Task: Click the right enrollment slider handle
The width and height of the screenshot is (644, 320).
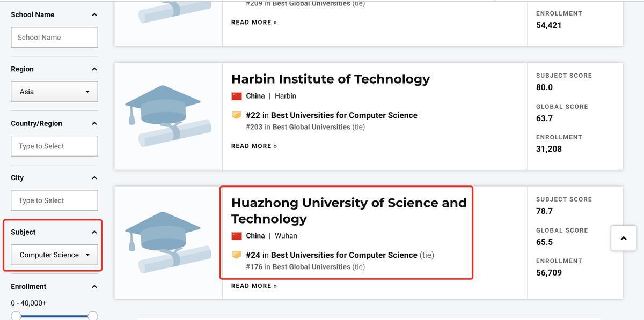Action: coord(93,316)
